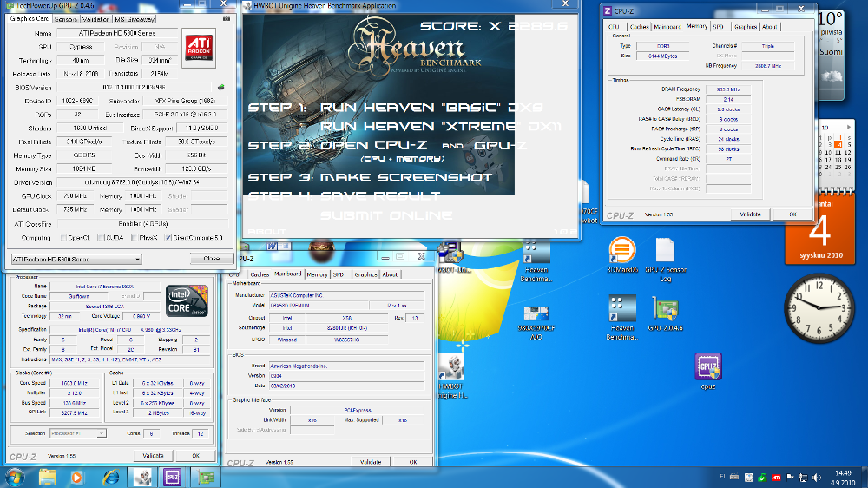This screenshot has height=488, width=868.
Task: Click the Windows Start orb
Action: [x=15, y=477]
